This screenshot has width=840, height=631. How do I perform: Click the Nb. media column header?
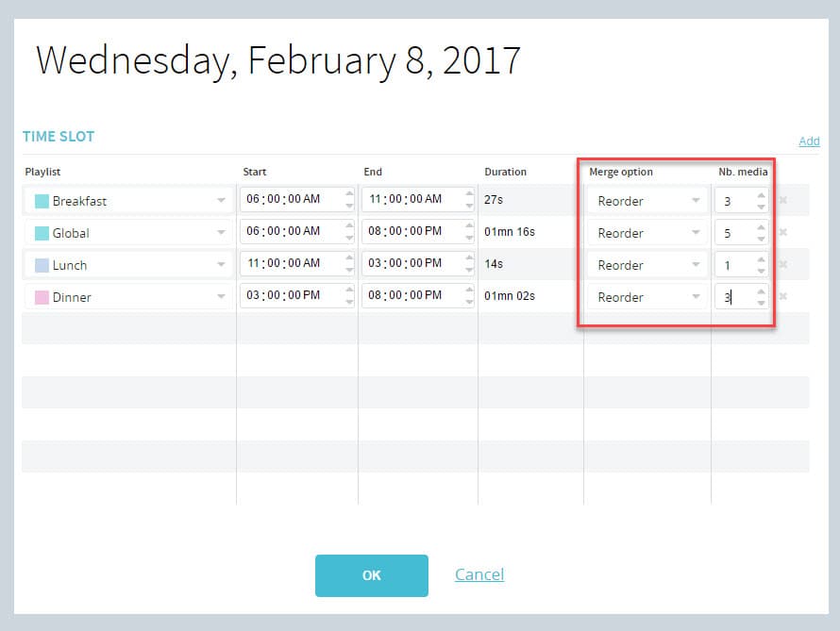point(743,172)
